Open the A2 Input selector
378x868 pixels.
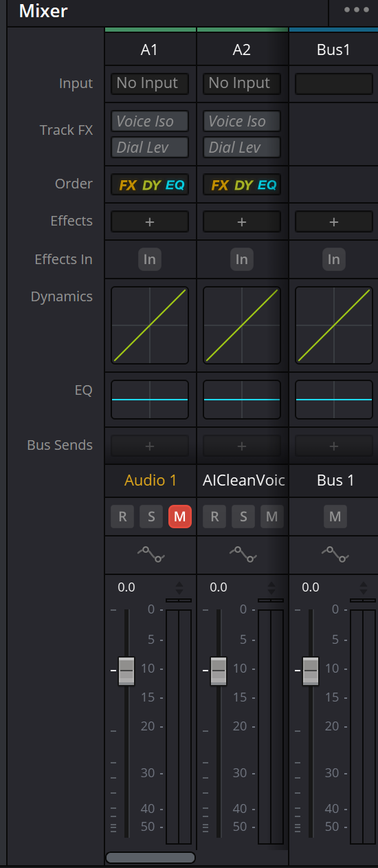pyautogui.click(x=242, y=83)
